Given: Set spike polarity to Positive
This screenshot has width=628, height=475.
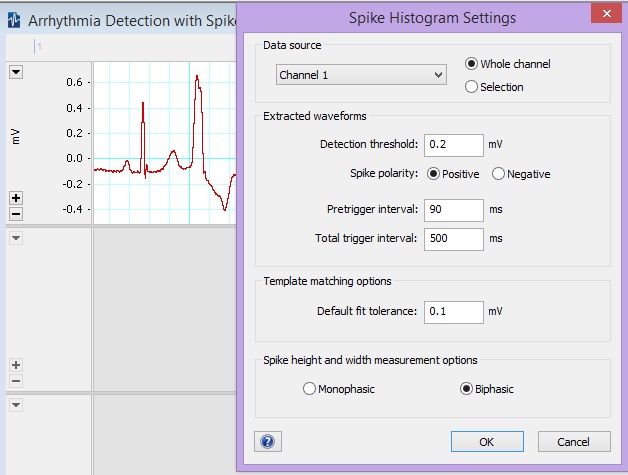Looking at the screenshot, I should tap(434, 174).
